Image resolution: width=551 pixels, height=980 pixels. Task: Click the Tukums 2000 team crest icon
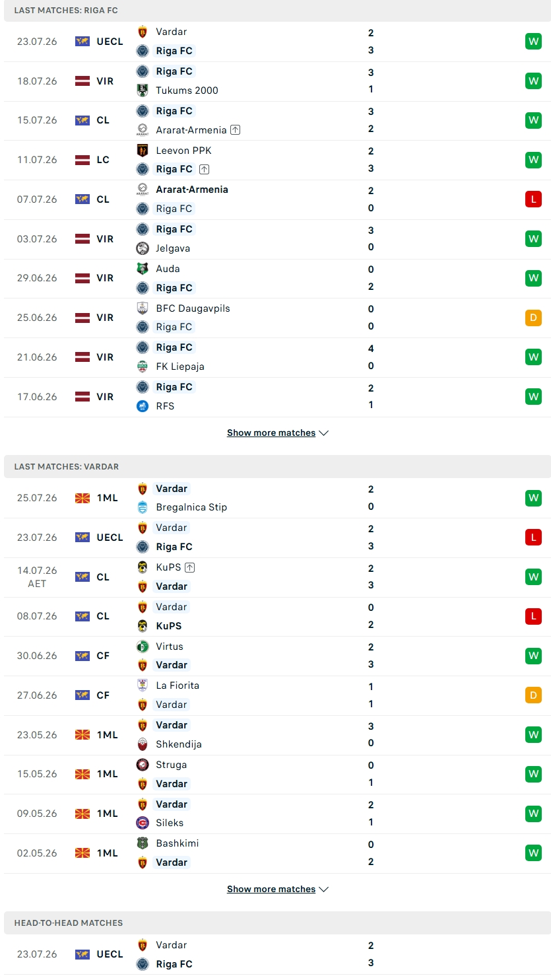(x=143, y=90)
